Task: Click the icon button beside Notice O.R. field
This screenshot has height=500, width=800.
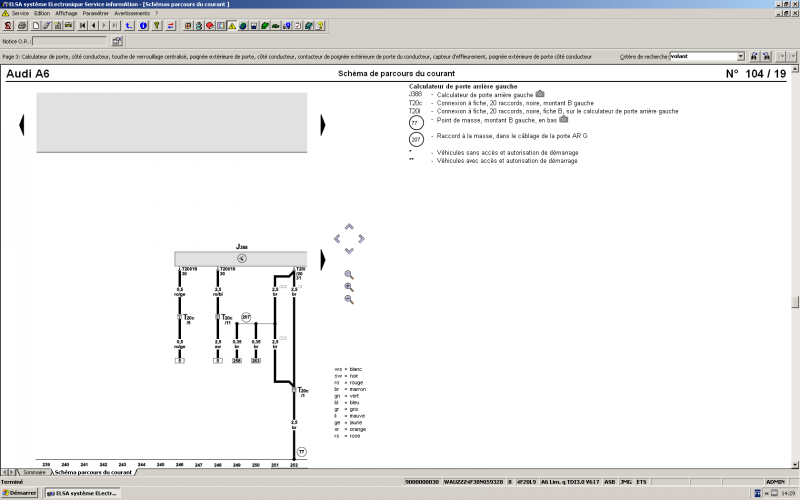Action: point(117,41)
